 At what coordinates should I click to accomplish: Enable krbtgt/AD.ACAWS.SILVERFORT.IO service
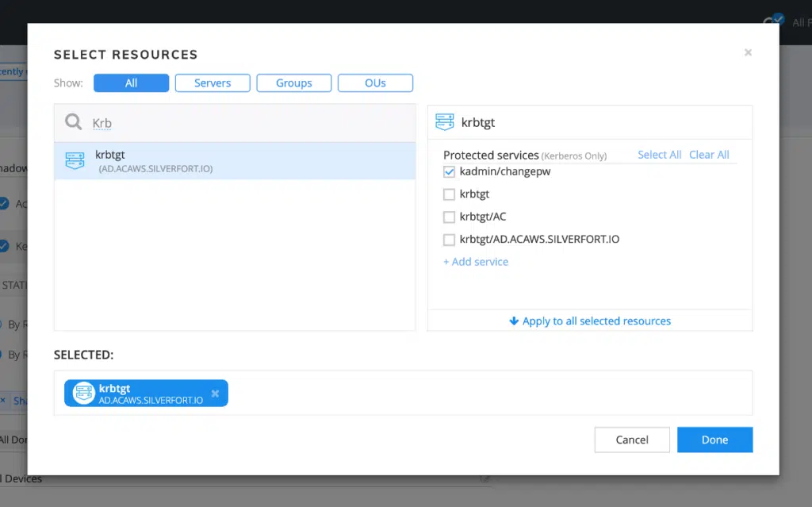449,240
